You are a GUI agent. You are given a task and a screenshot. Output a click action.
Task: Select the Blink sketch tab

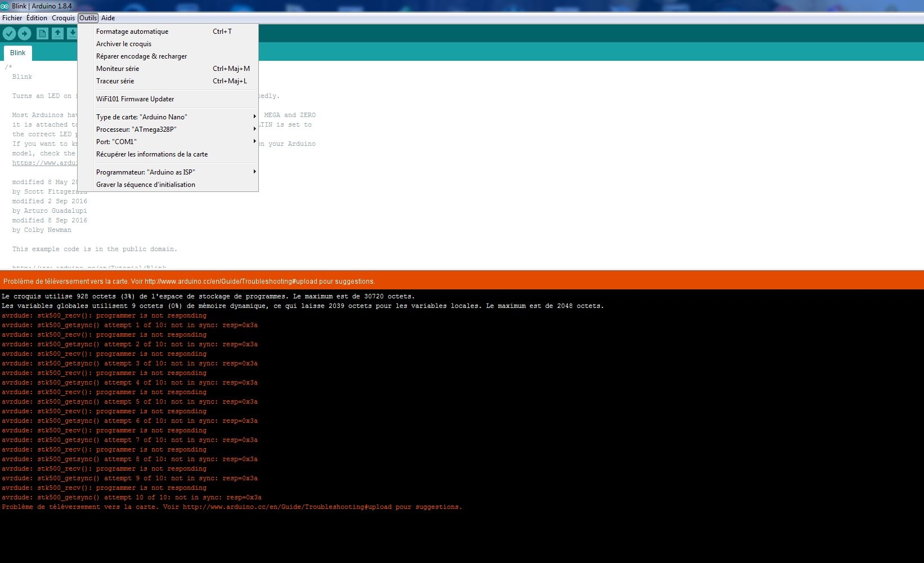point(18,53)
